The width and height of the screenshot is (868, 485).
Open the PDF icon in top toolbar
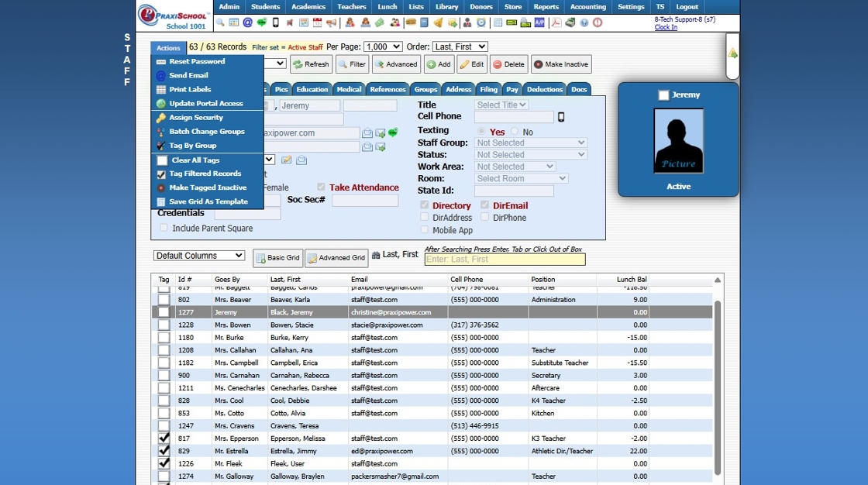pyautogui.click(x=556, y=23)
